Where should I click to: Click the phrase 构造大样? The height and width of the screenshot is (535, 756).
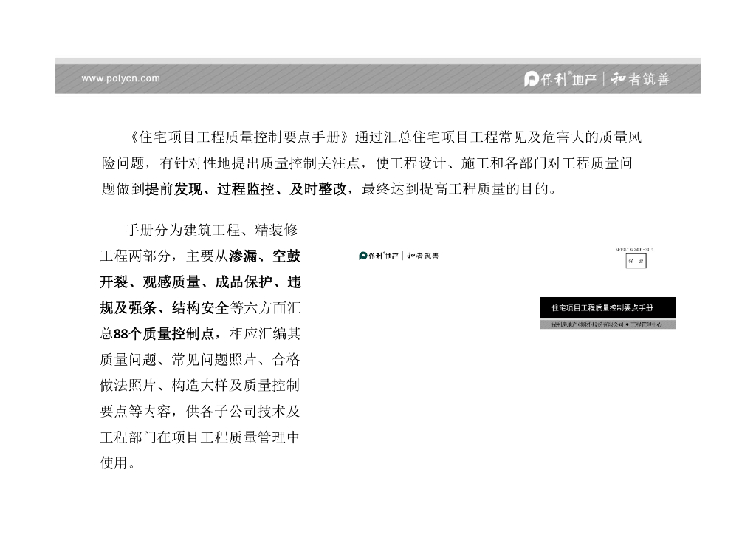[x=200, y=386]
